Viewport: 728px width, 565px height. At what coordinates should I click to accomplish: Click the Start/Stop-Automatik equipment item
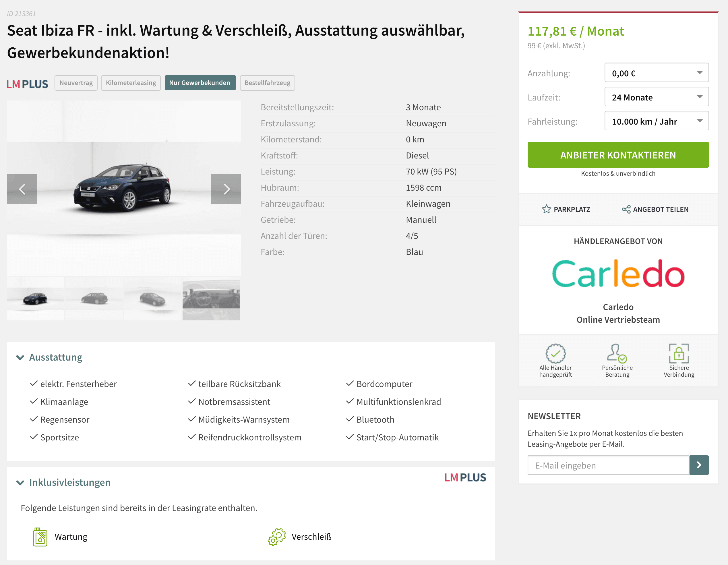click(x=398, y=437)
